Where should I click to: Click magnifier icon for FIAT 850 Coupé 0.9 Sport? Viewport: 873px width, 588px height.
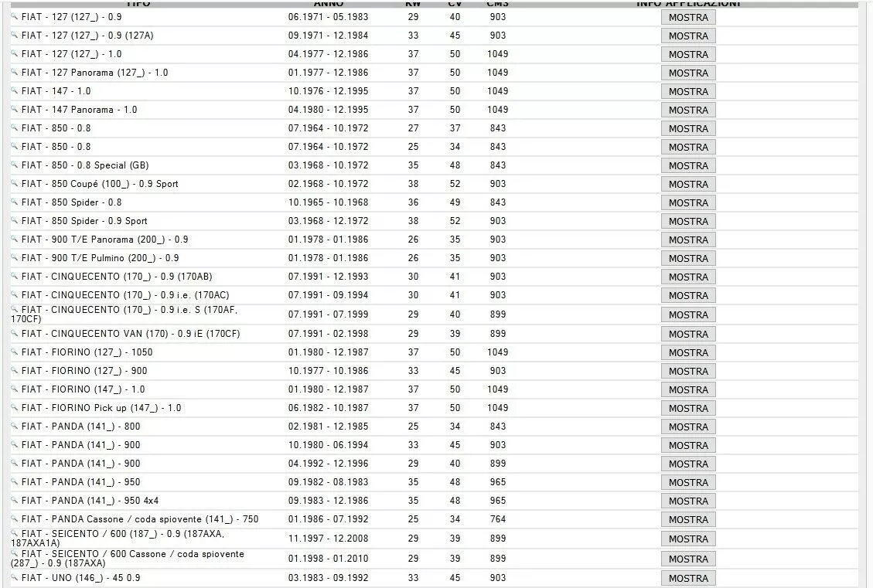[15, 183]
